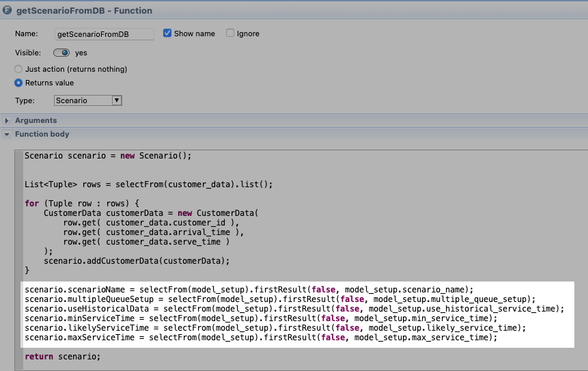Screen dimensions: 588x371
Task: Click the Name field containing getScenarioFromDB
Action: (104, 34)
